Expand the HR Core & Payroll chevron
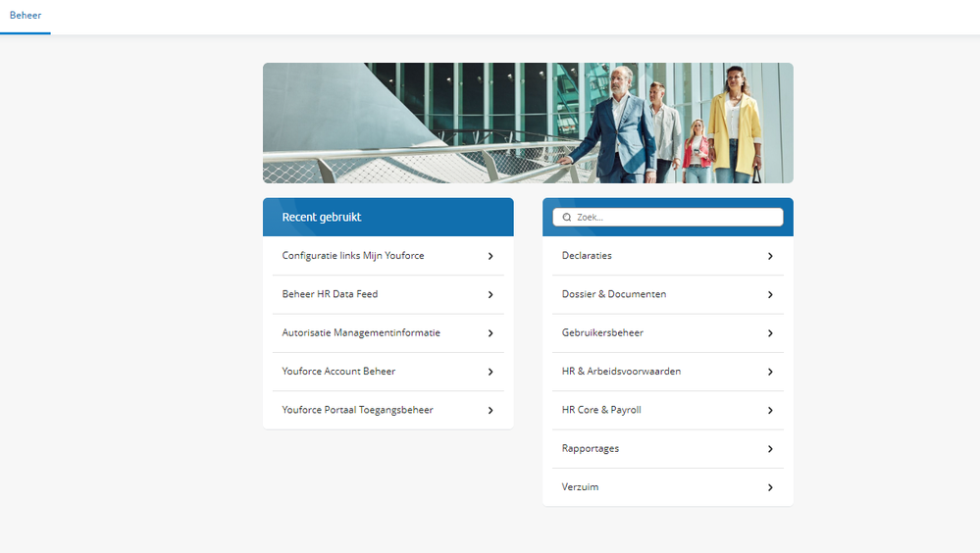Screen dimensions: 980x553 [770, 411]
